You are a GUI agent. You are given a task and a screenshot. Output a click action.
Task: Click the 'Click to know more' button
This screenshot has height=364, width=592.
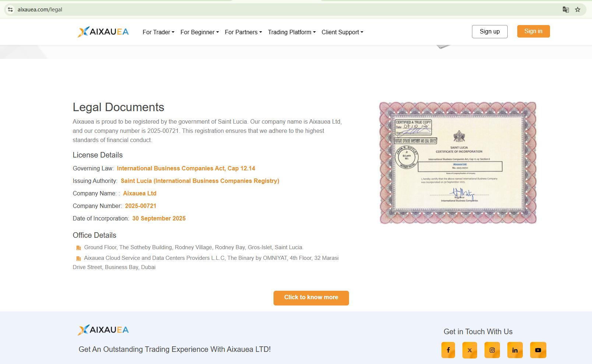tap(311, 298)
